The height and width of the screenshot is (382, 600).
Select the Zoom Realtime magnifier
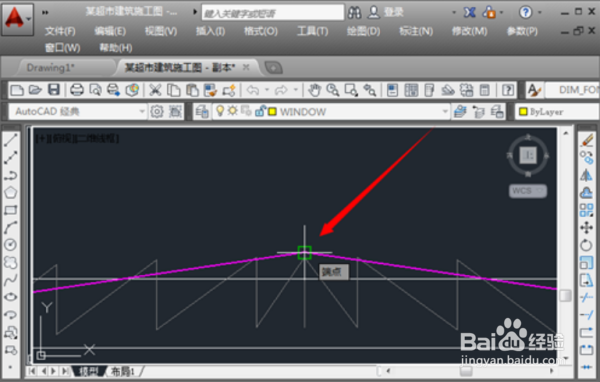coord(333,90)
